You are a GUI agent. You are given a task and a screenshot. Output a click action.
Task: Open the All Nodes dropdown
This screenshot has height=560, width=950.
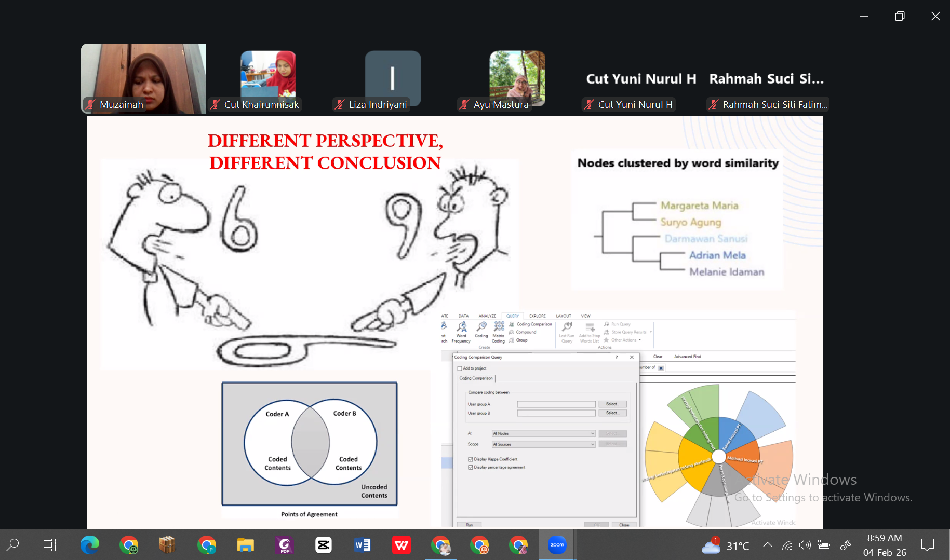543,433
